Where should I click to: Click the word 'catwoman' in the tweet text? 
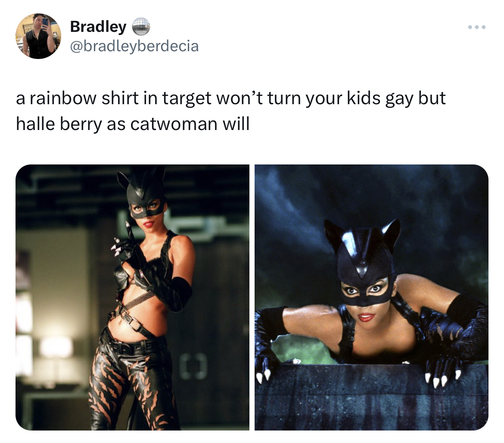click(174, 124)
